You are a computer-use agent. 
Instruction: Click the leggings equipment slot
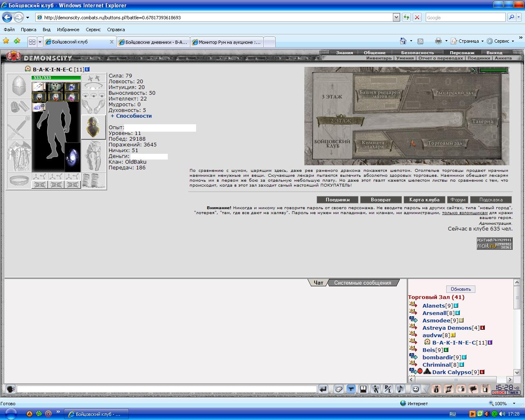pyautogui.click(x=94, y=156)
